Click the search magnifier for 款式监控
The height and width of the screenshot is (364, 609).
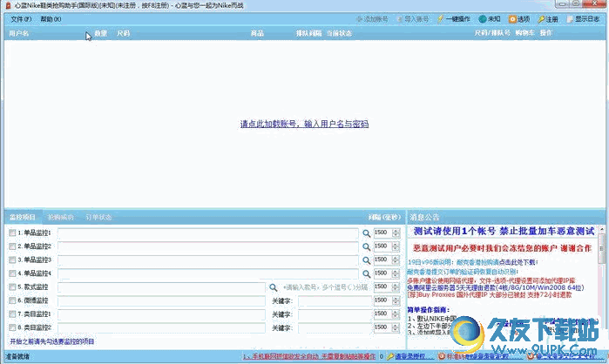tap(274, 287)
